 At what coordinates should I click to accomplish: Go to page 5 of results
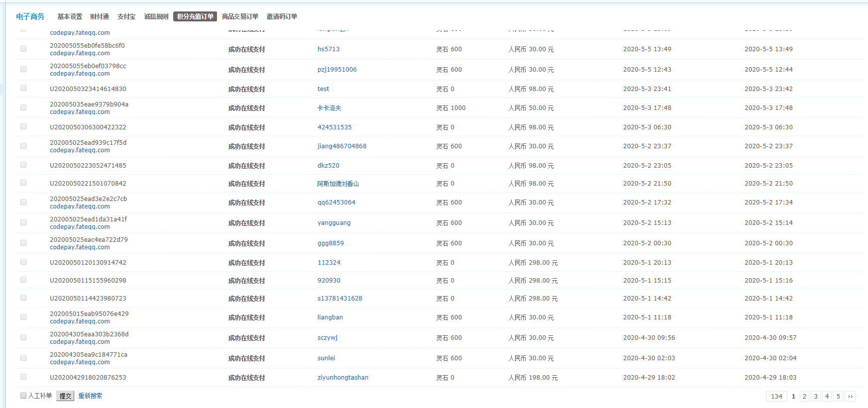point(838,397)
